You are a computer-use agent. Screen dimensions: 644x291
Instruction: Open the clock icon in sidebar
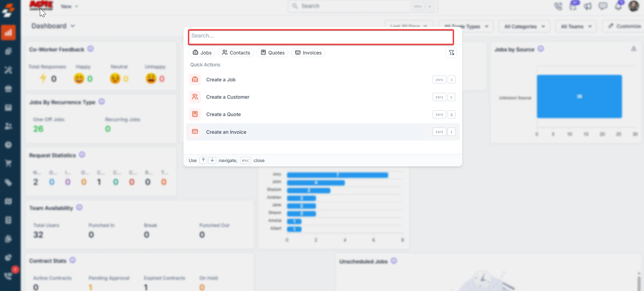[9, 145]
